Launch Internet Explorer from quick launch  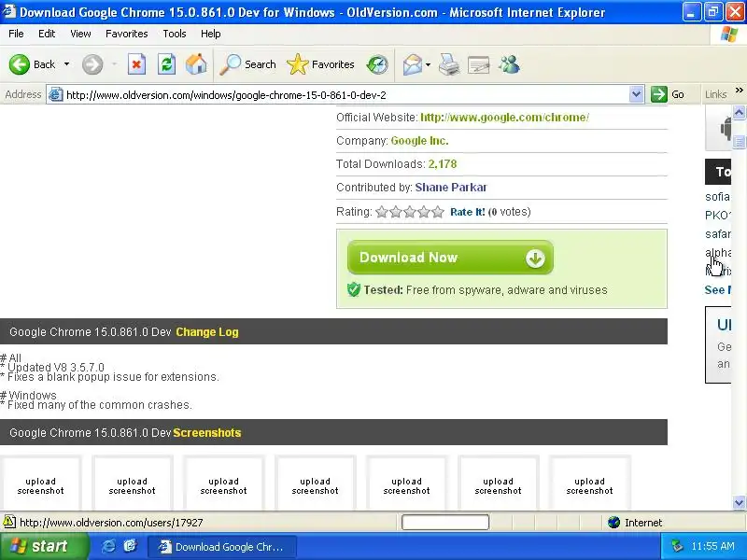109,546
